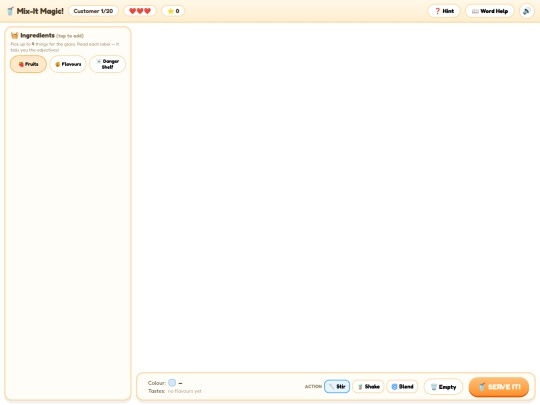This screenshot has height=405, width=540.
Task: Click the Customer 1/20 badge
Action: pyautogui.click(x=93, y=11)
